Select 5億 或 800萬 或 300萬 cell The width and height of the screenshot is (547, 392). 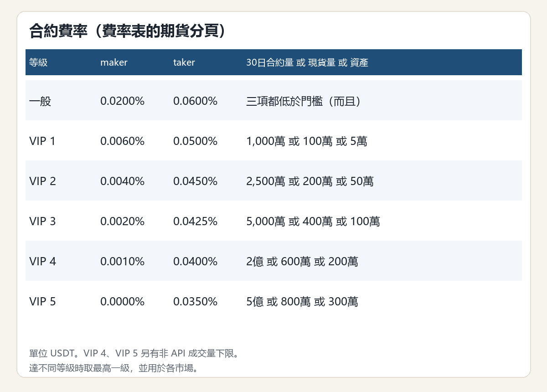[x=302, y=301]
